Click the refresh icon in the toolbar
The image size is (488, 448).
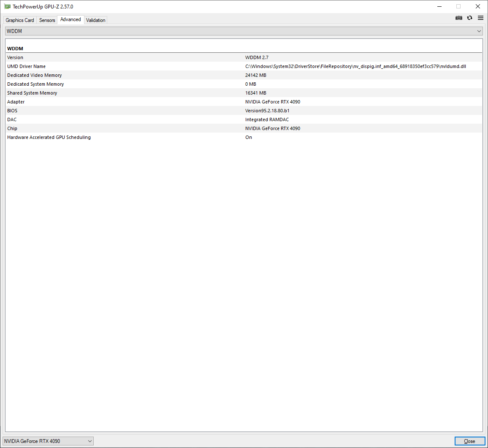[469, 18]
